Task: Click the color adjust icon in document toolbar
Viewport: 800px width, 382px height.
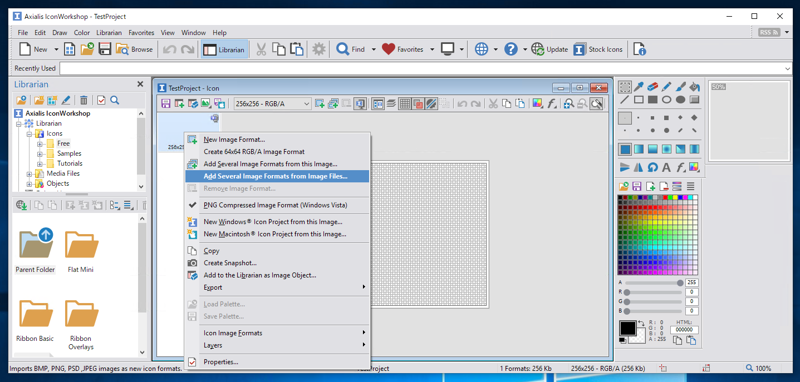Action: tap(537, 104)
